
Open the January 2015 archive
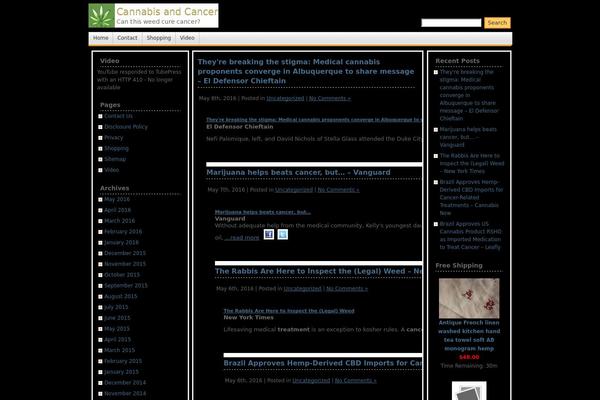[x=121, y=372]
